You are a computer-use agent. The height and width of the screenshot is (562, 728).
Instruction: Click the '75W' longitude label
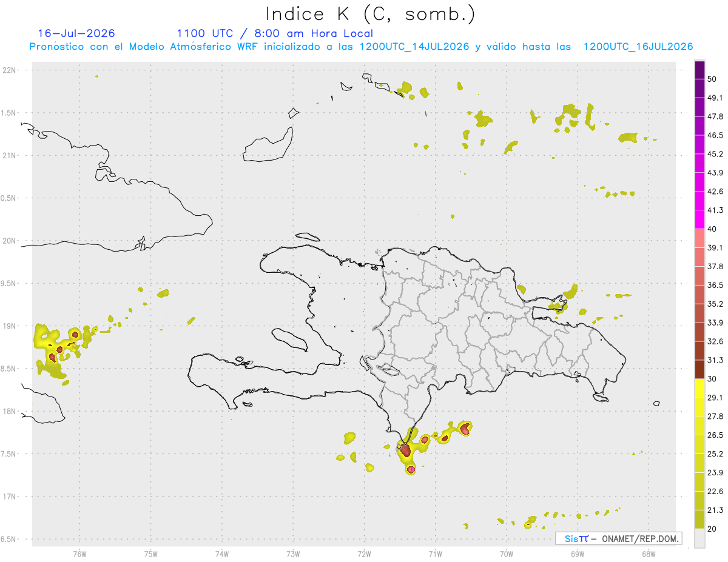tap(150, 554)
